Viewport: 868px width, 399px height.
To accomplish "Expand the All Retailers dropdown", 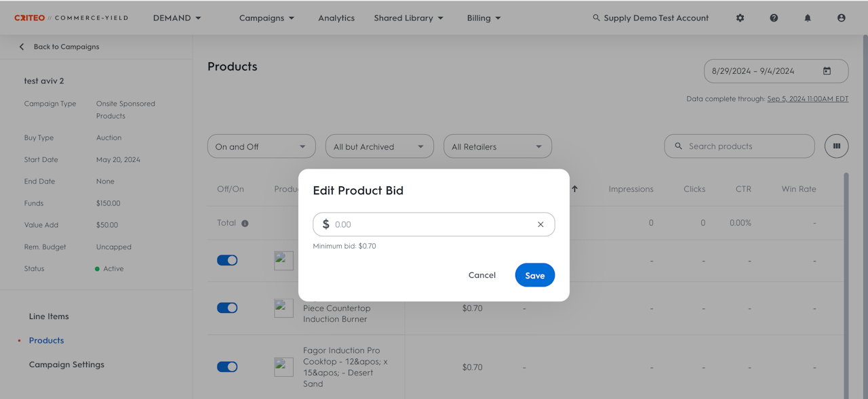I will click(497, 147).
